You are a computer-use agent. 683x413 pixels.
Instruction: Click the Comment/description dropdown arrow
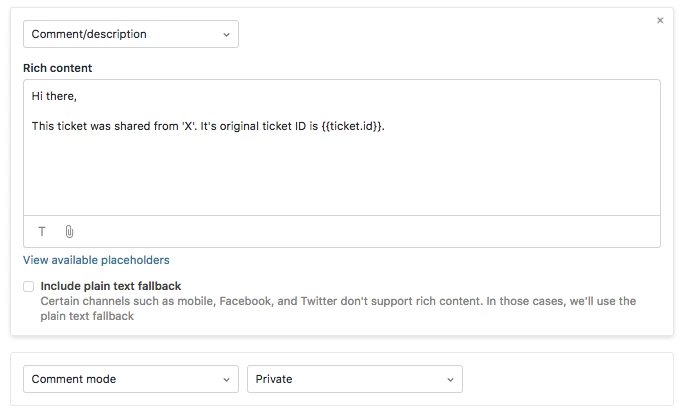pos(226,34)
